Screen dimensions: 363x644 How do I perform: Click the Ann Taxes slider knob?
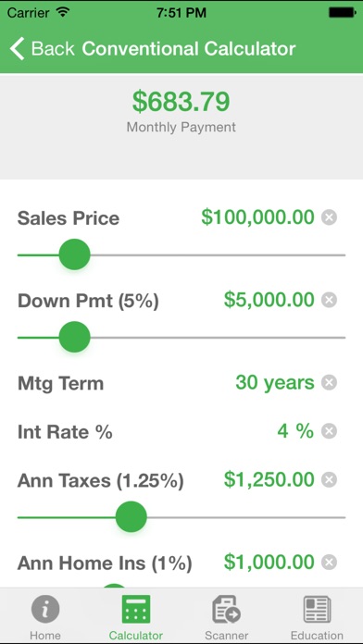(131, 516)
